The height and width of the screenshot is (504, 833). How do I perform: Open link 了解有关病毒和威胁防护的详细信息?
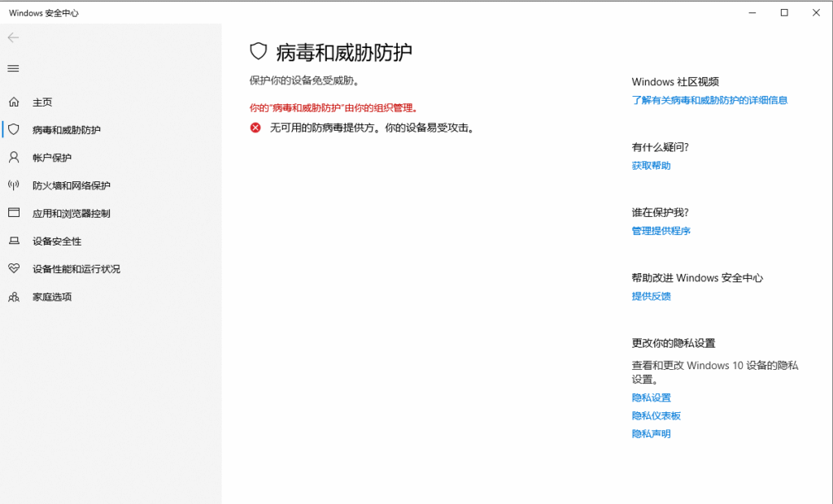(709, 100)
